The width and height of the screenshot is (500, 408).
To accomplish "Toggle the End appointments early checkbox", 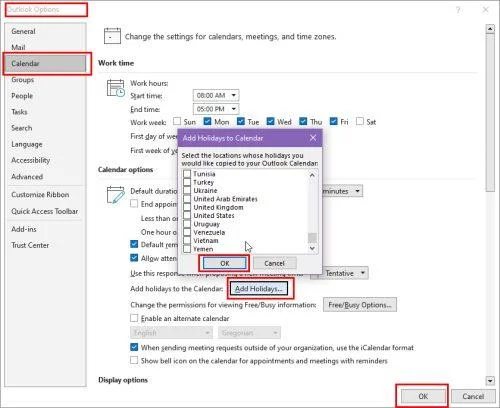I will tap(134, 203).
